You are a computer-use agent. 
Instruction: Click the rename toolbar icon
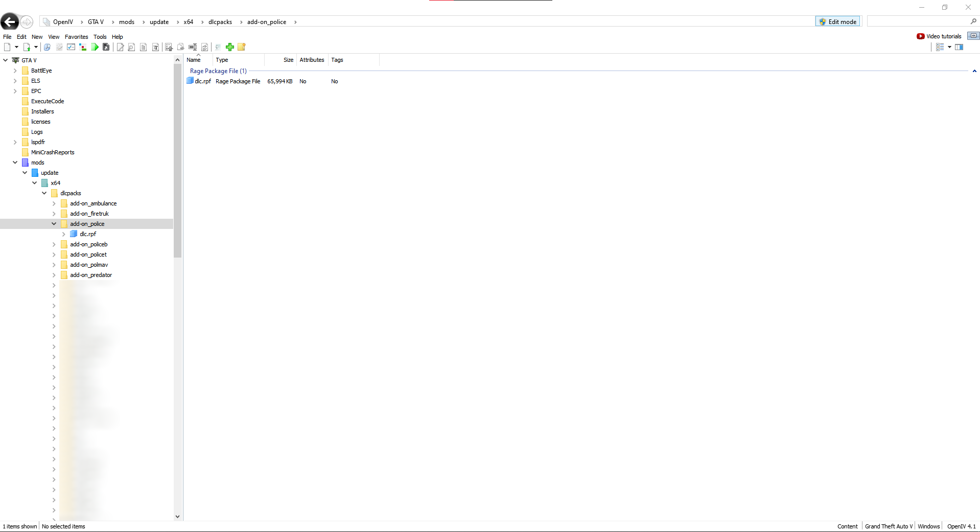point(193,47)
